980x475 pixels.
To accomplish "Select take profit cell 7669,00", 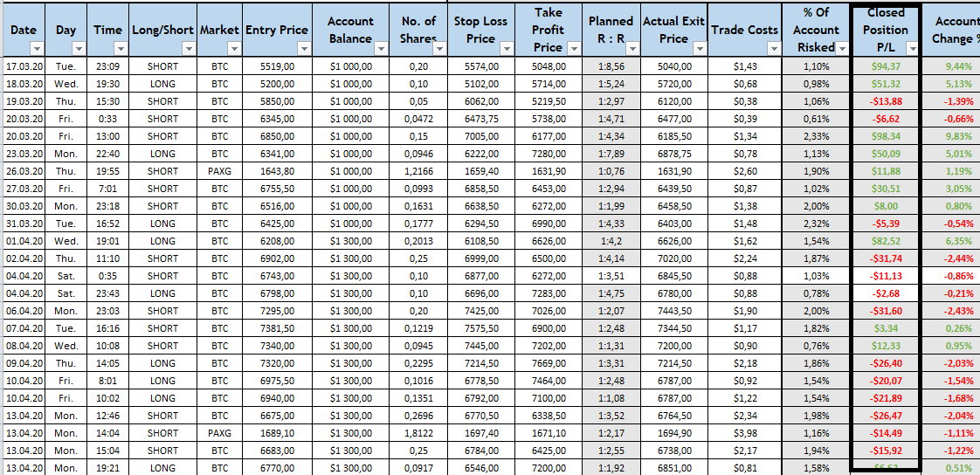I will coord(549,363).
